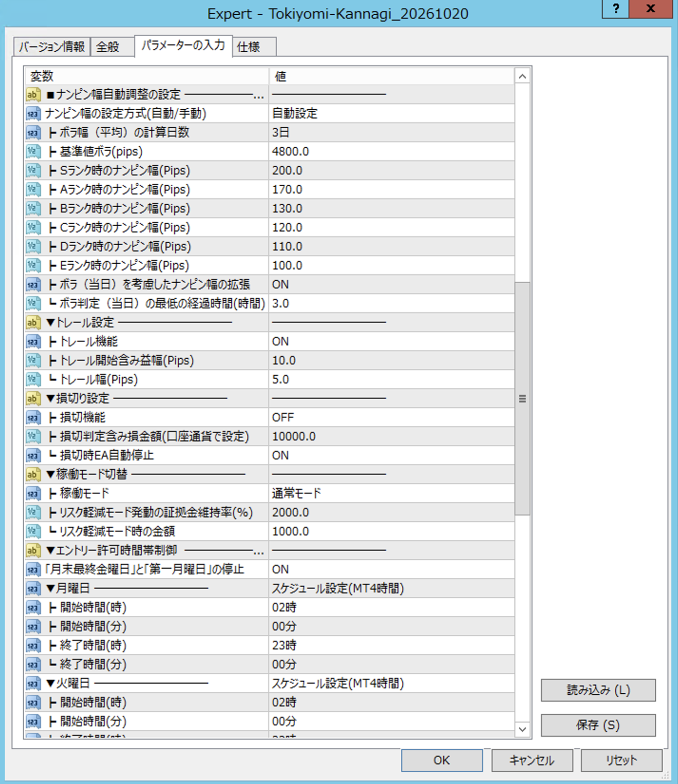The image size is (678, 784).
Task: Click the string icon beside ▼エントリー許可時間帯制御
Action: (x=32, y=551)
